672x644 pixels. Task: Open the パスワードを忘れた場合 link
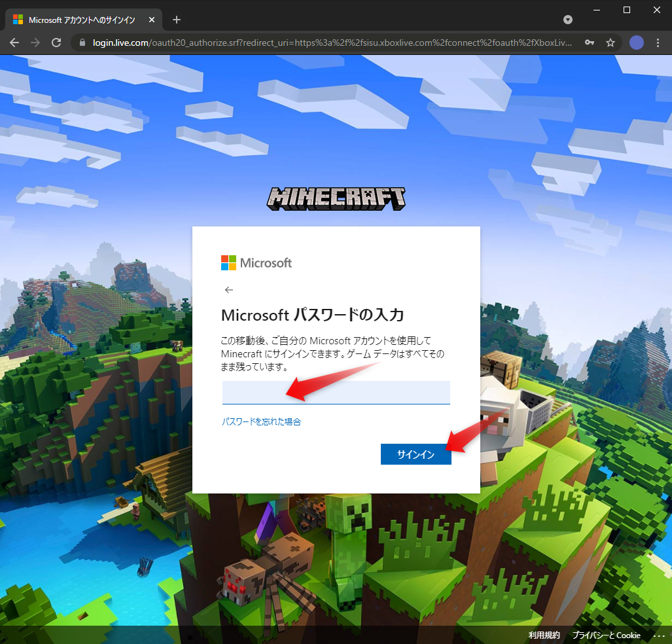pyautogui.click(x=261, y=422)
